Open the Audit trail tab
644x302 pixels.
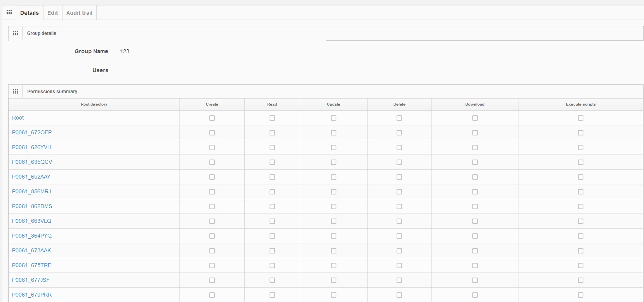coord(79,13)
